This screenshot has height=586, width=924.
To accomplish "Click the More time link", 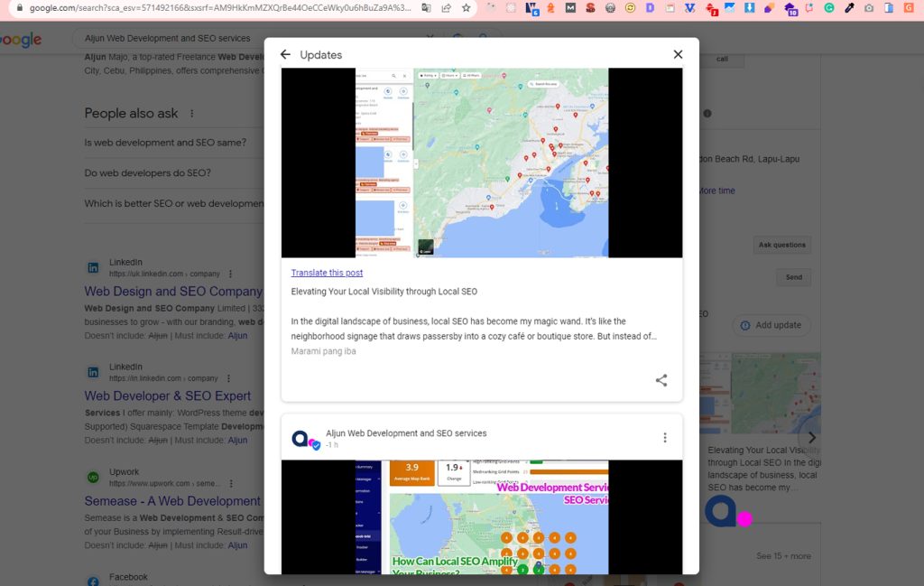I will (x=717, y=191).
